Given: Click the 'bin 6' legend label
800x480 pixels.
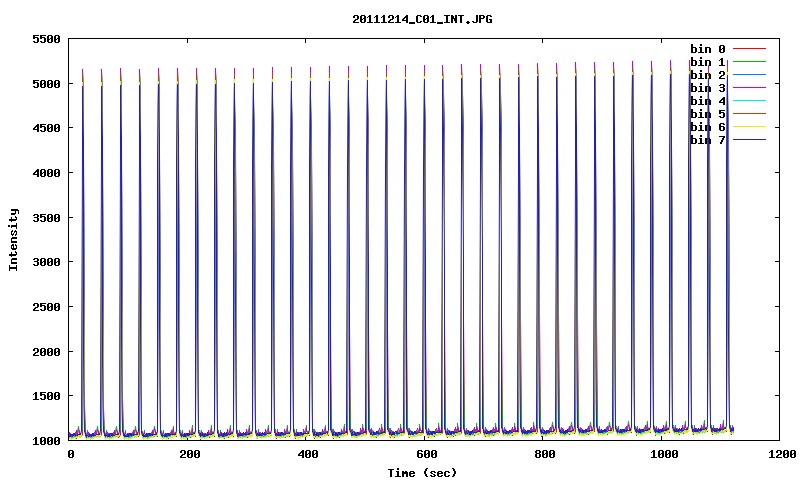Looking at the screenshot, I should pyautogui.click(x=708, y=127).
